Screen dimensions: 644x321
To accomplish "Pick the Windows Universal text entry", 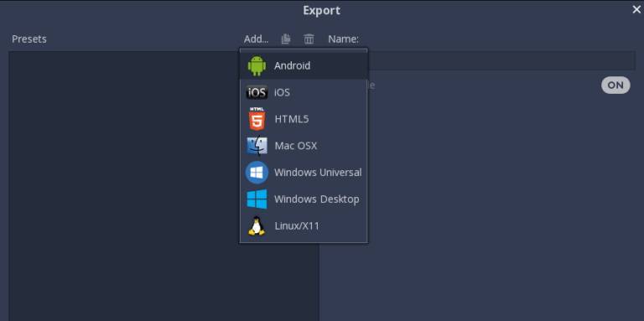I will (x=318, y=173).
